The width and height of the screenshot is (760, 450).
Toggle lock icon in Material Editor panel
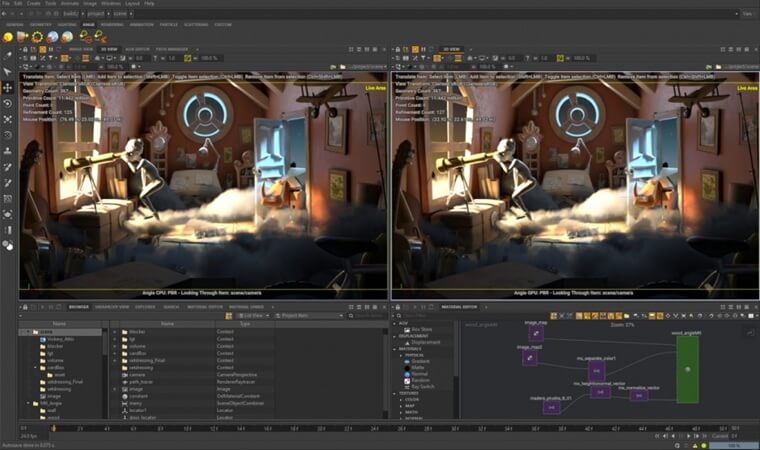tap(397, 307)
